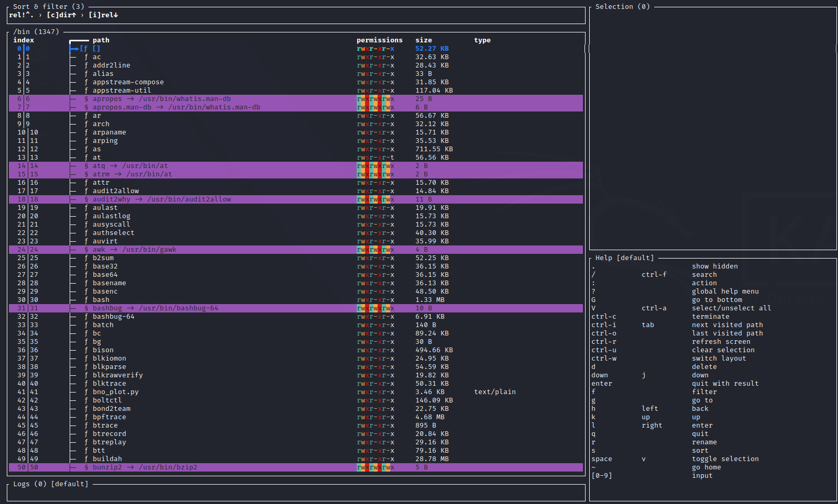838x504 pixels.
Task: Select the bond2team row
Action: tap(296, 409)
